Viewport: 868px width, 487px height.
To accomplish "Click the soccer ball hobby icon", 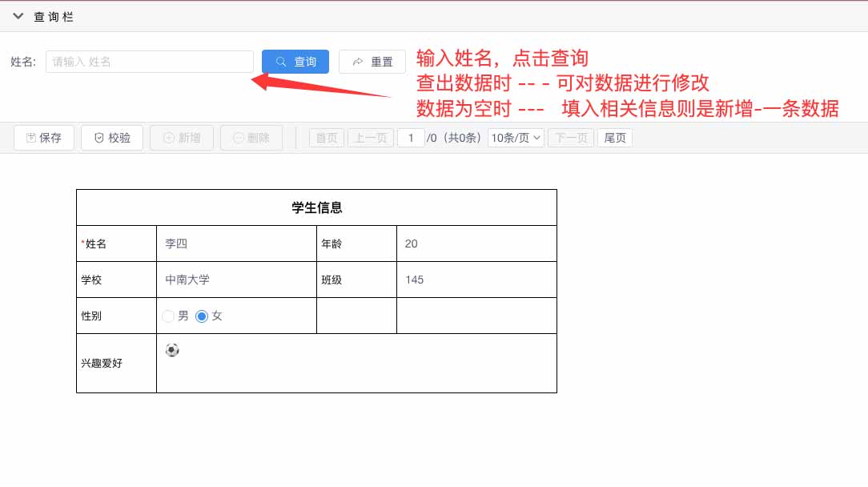I will click(x=172, y=350).
